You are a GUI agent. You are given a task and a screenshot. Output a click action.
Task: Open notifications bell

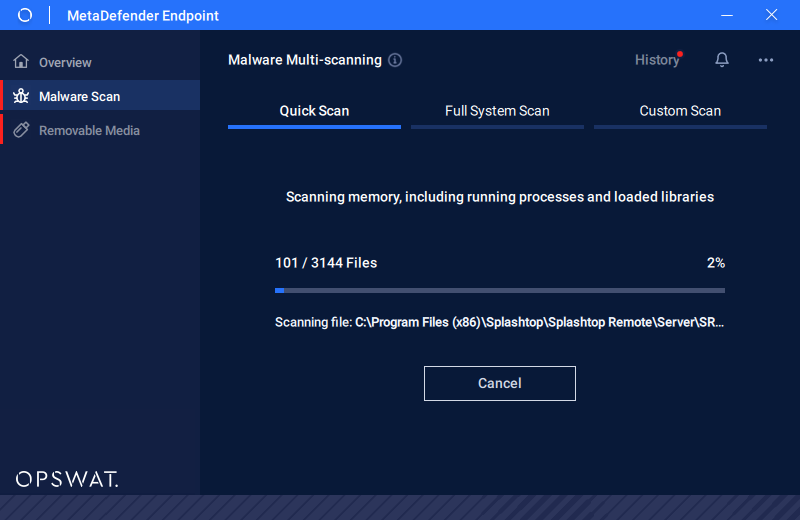(x=721, y=60)
